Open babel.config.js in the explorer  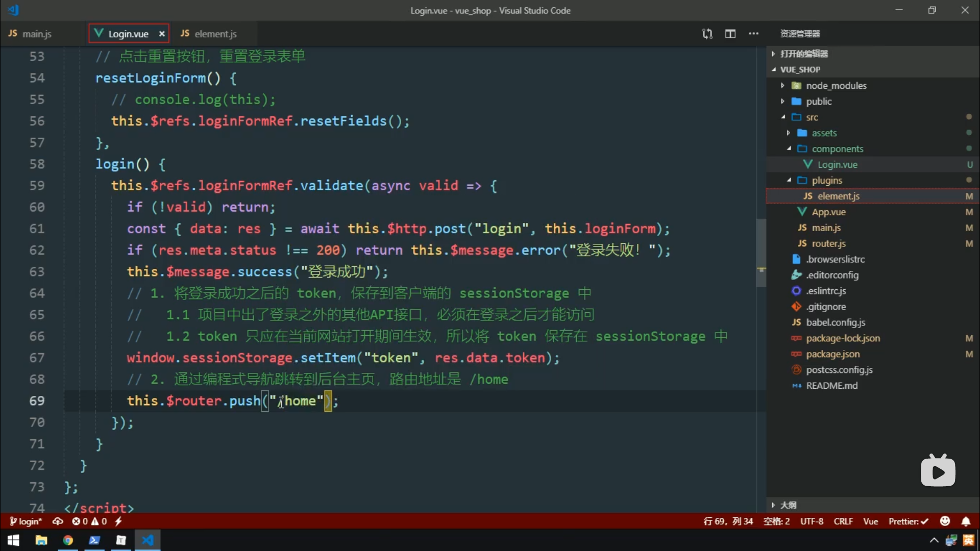[873, 322]
